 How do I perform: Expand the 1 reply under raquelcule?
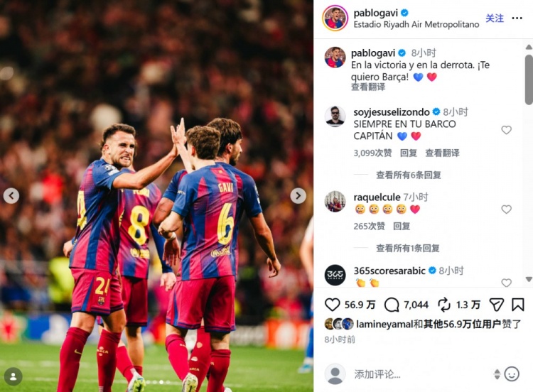(x=408, y=249)
